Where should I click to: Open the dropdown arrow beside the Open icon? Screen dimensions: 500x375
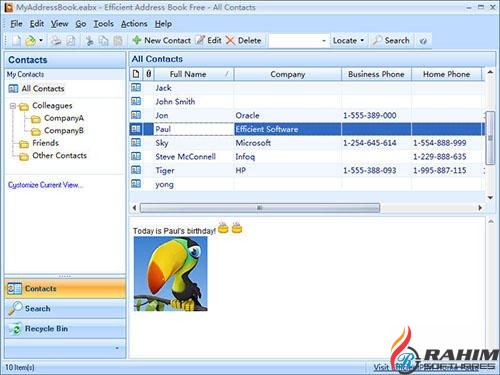click(41, 41)
